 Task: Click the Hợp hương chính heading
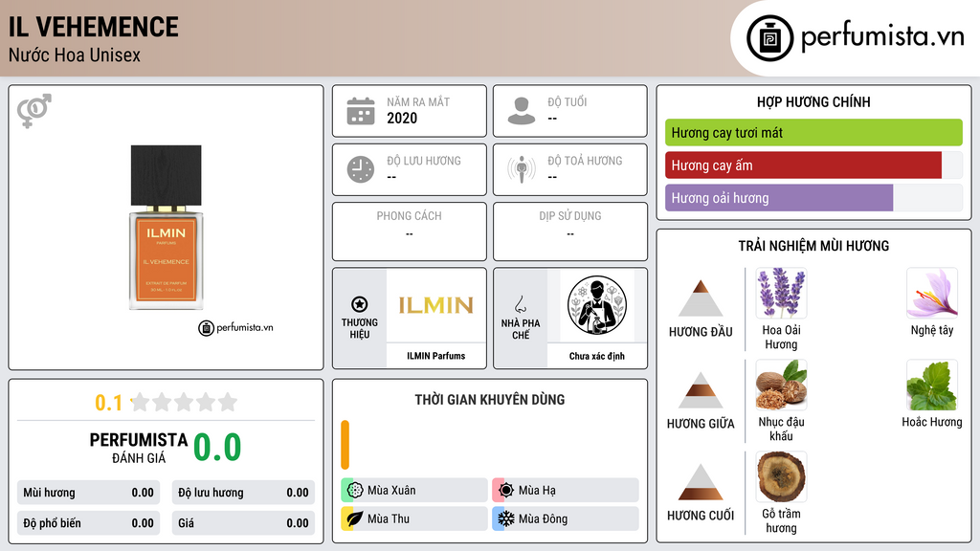coord(813,101)
